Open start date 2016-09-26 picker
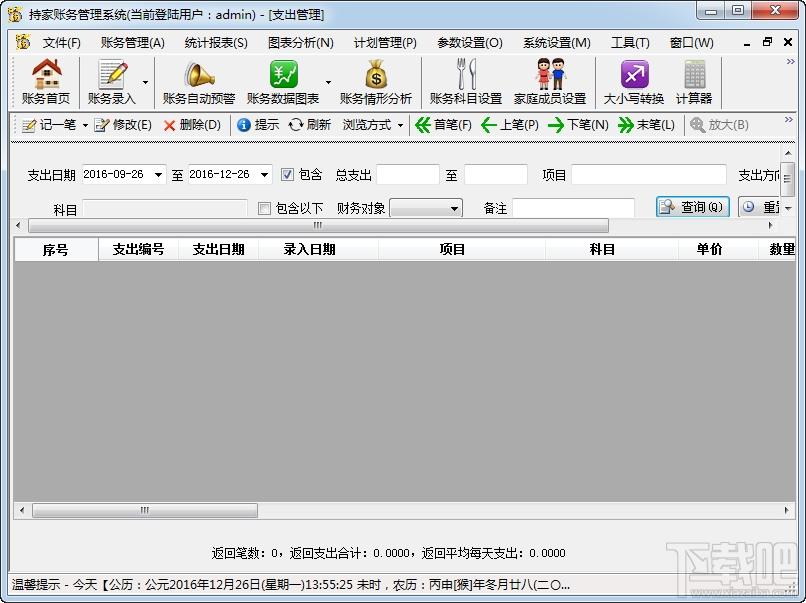The height and width of the screenshot is (603, 806). [x=158, y=175]
